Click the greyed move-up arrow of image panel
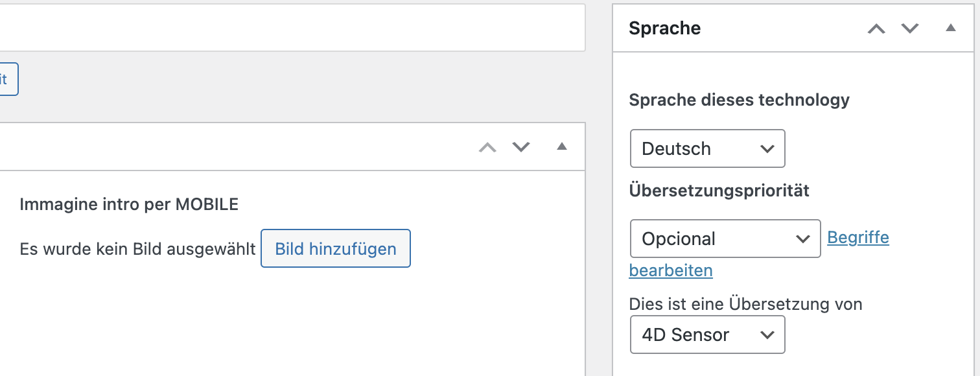This screenshot has height=376, width=980. tap(487, 147)
